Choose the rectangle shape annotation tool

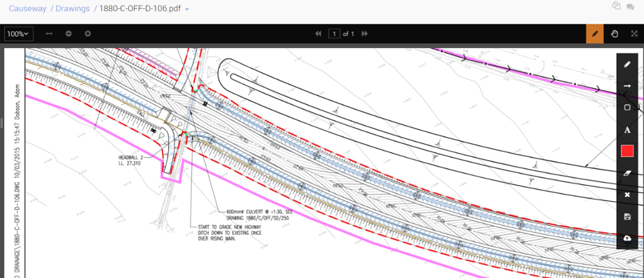tap(627, 108)
